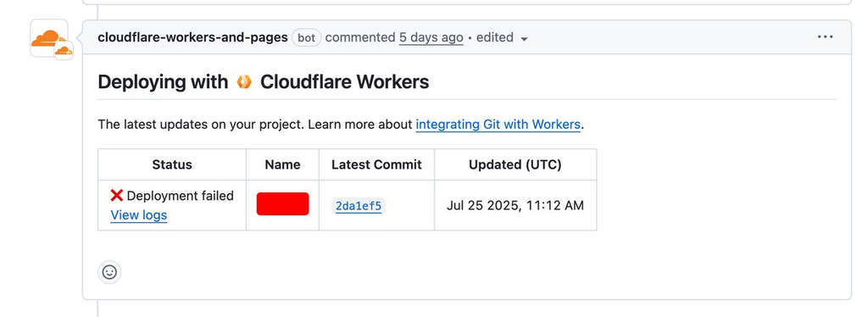Click the Deployment failed status text

click(x=180, y=196)
